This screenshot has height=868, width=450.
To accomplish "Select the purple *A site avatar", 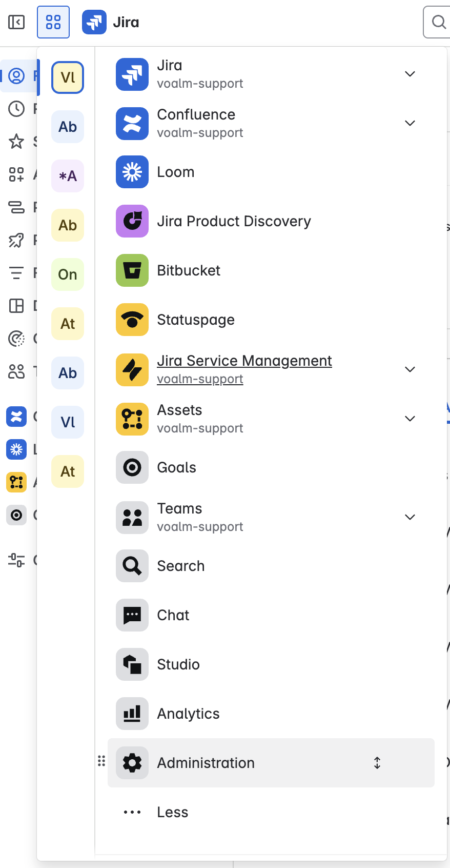I will click(68, 176).
